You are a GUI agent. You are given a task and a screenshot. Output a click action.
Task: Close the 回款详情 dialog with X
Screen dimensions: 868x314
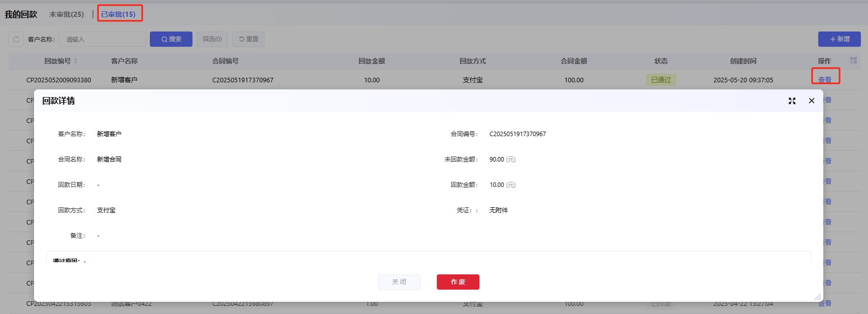point(812,101)
